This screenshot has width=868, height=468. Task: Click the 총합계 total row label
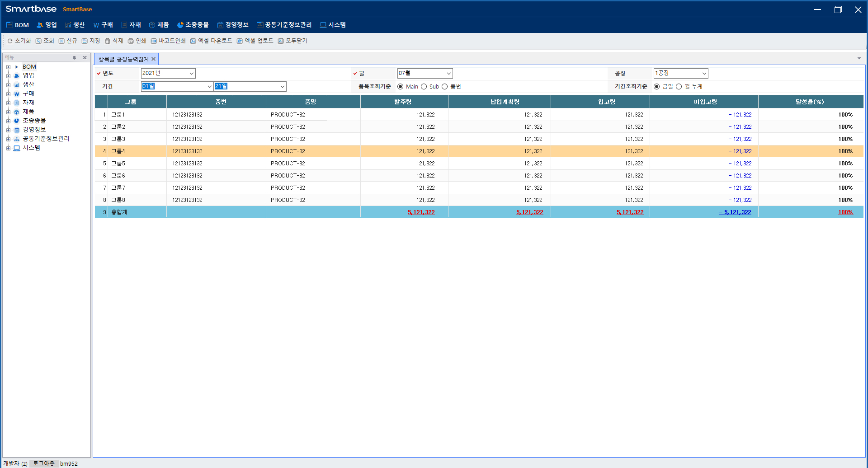click(x=119, y=212)
